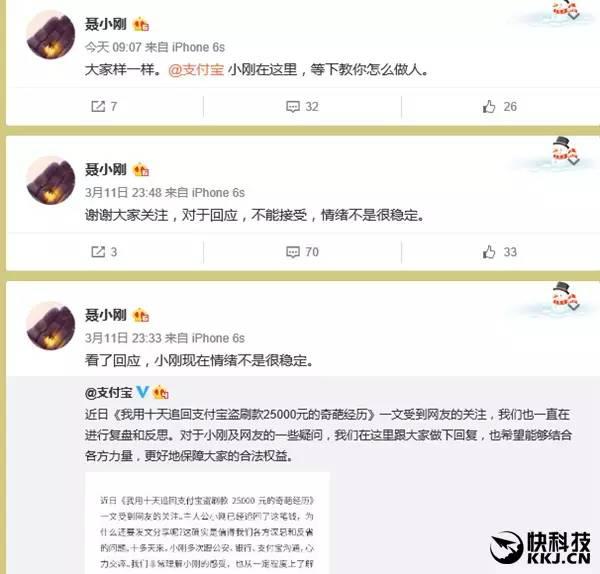Expand options chevron on the 23:48 post
Screen dimensions: 600x574
[574, 161]
